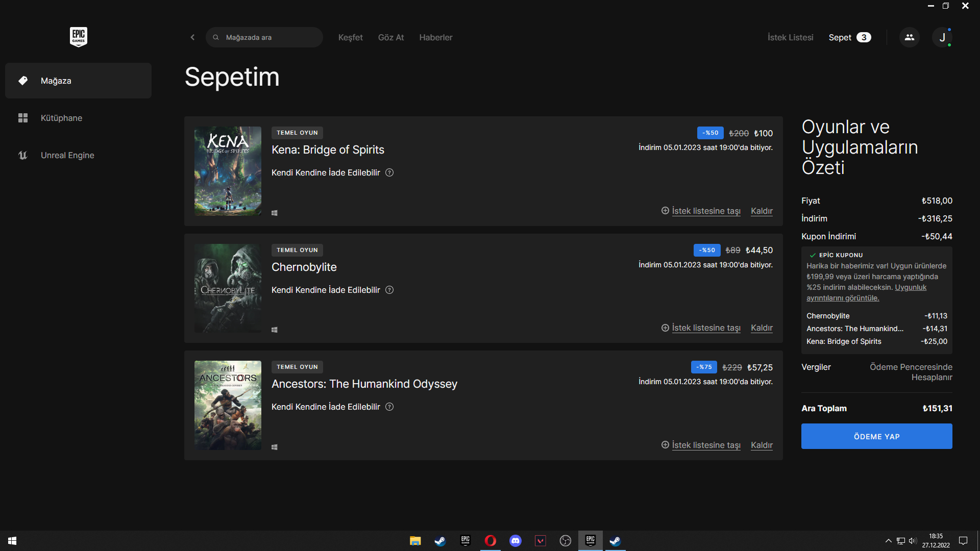Viewport: 980px width, 551px height.
Task: Open Opera browser from taskbar
Action: coord(490,541)
